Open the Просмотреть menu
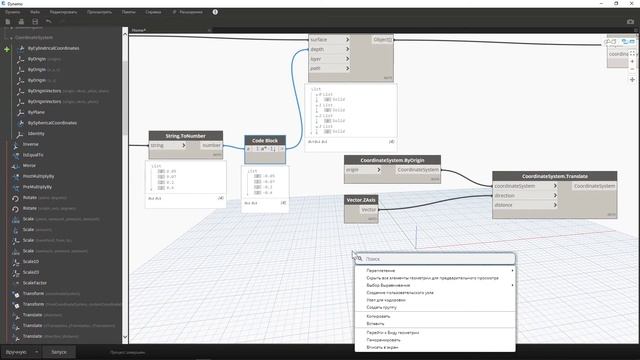The width and height of the screenshot is (640, 360). point(99,12)
